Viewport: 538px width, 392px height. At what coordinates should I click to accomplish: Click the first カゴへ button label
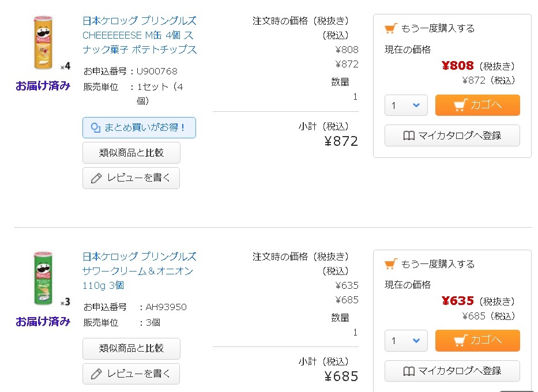pyautogui.click(x=486, y=104)
